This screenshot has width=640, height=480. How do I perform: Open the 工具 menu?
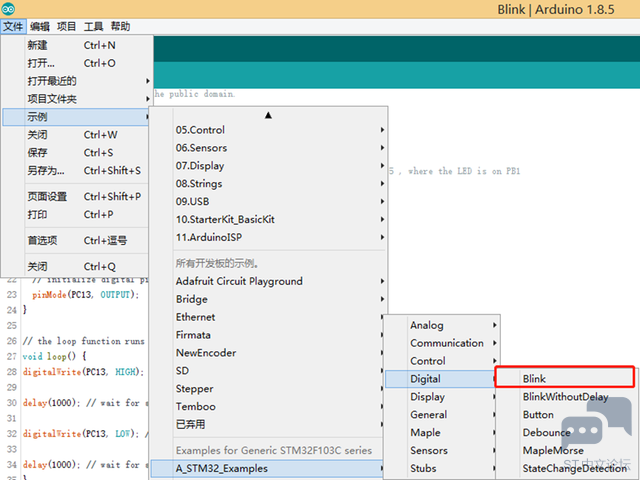click(93, 27)
